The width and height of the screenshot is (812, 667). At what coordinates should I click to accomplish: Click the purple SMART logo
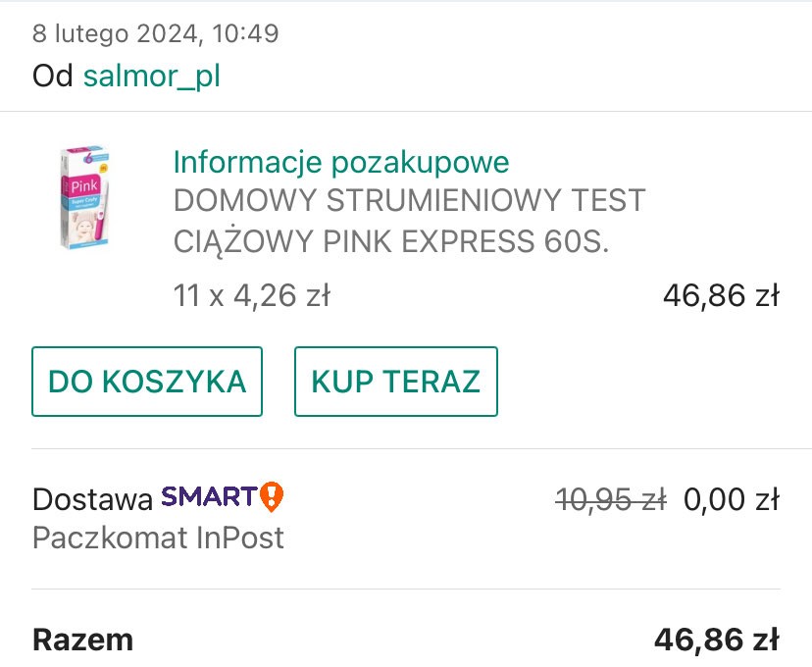[x=208, y=497]
